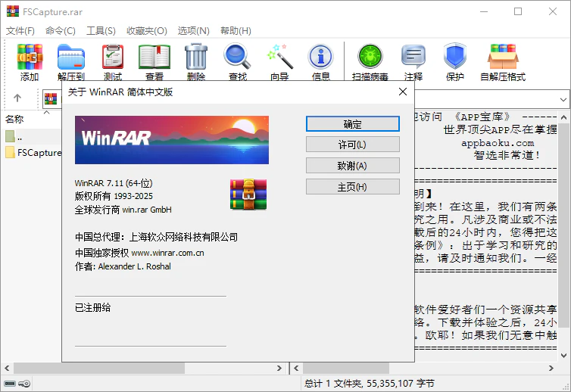Click the file list scroll-right arrow

click(x=279, y=369)
